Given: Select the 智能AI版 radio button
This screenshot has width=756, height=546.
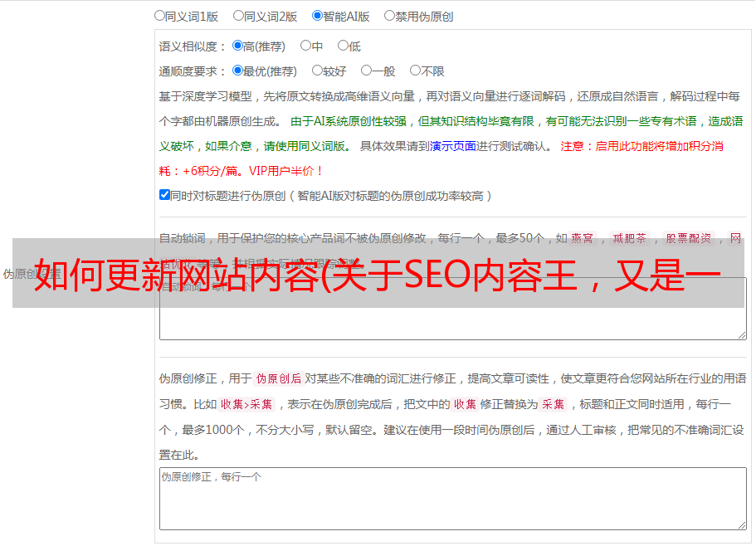Looking at the screenshot, I should (x=317, y=15).
